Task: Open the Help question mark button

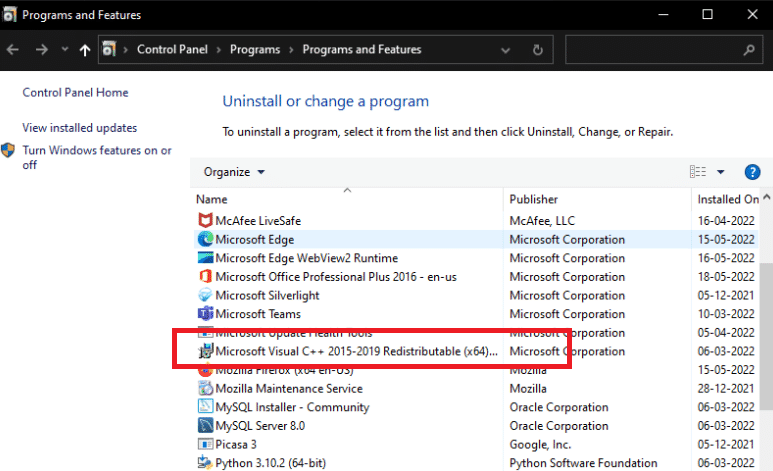Action: pos(752,172)
